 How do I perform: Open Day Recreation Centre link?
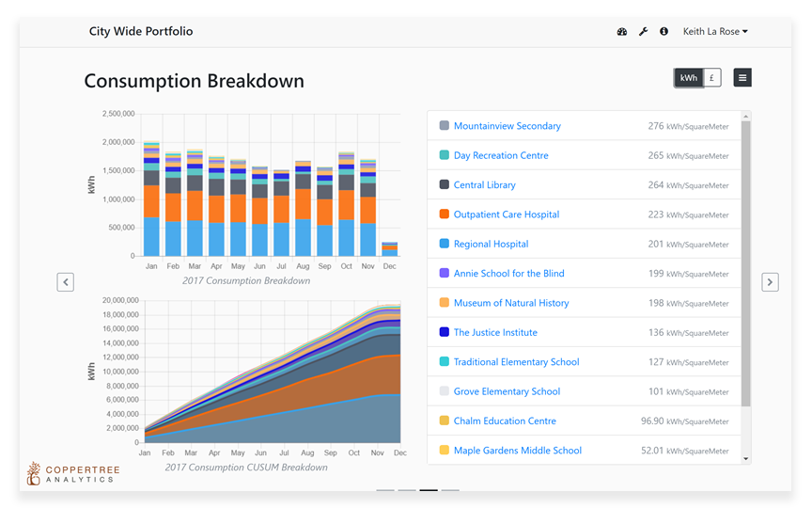[x=501, y=155]
